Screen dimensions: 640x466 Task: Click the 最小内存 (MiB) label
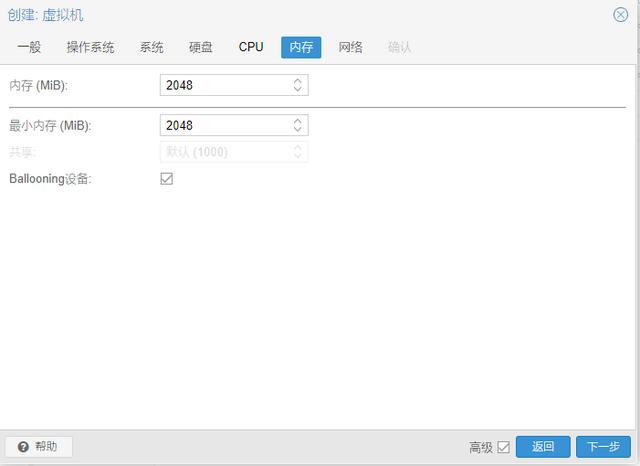(x=50, y=125)
